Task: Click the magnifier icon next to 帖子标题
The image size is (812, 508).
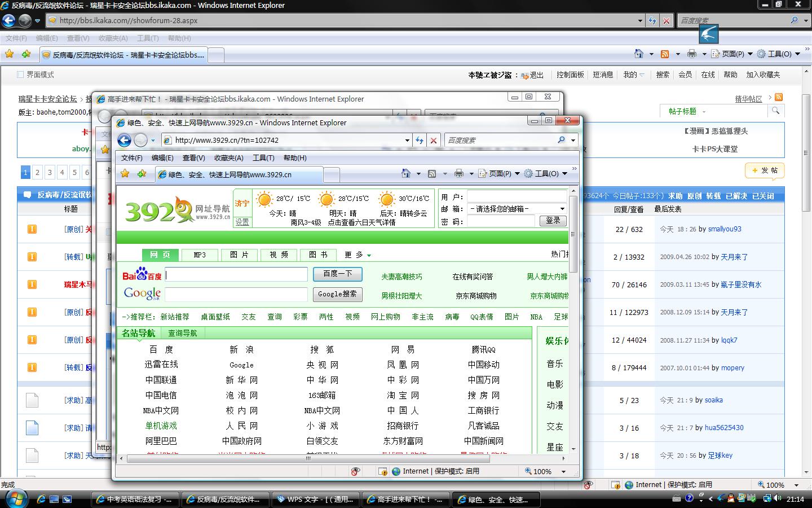Action: tap(775, 111)
